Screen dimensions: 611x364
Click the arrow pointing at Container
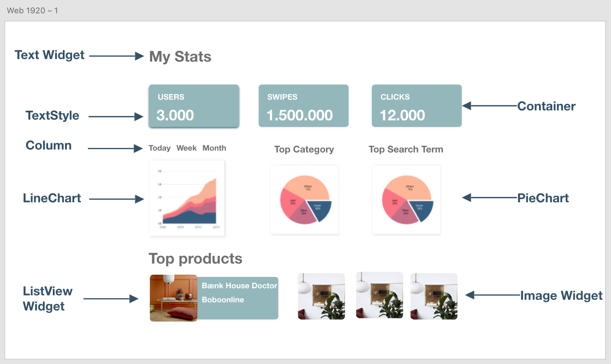coord(489,106)
